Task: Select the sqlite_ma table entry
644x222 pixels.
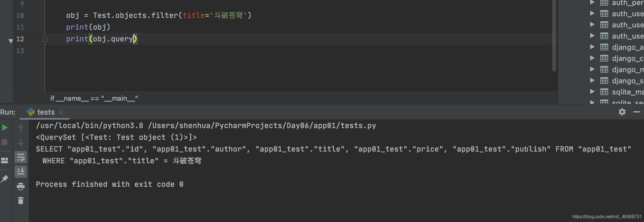Action: pos(628,92)
